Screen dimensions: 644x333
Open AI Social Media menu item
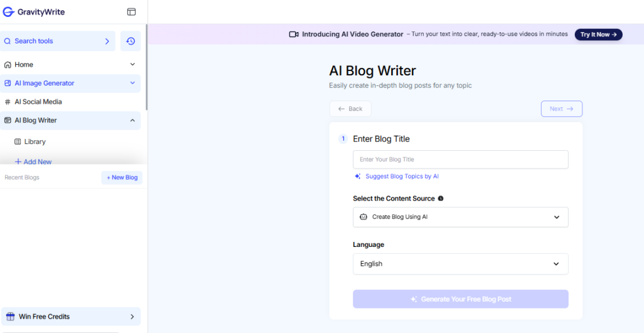pyautogui.click(x=38, y=102)
